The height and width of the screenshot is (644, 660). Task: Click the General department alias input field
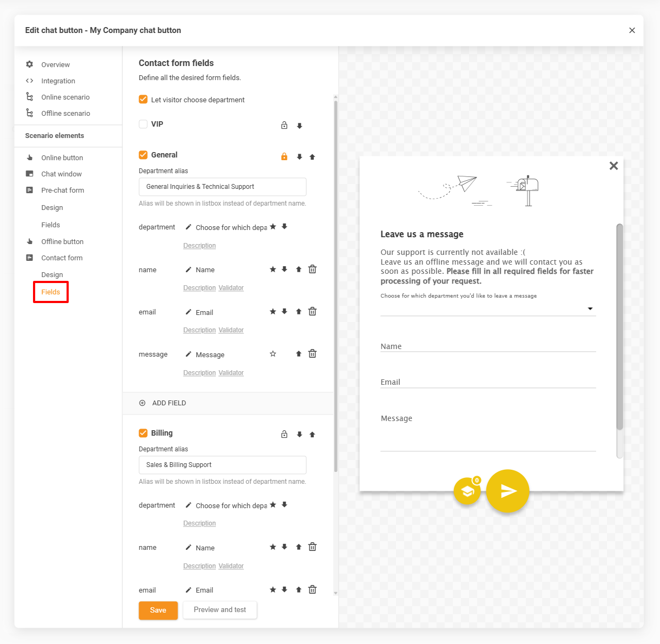pyautogui.click(x=222, y=187)
